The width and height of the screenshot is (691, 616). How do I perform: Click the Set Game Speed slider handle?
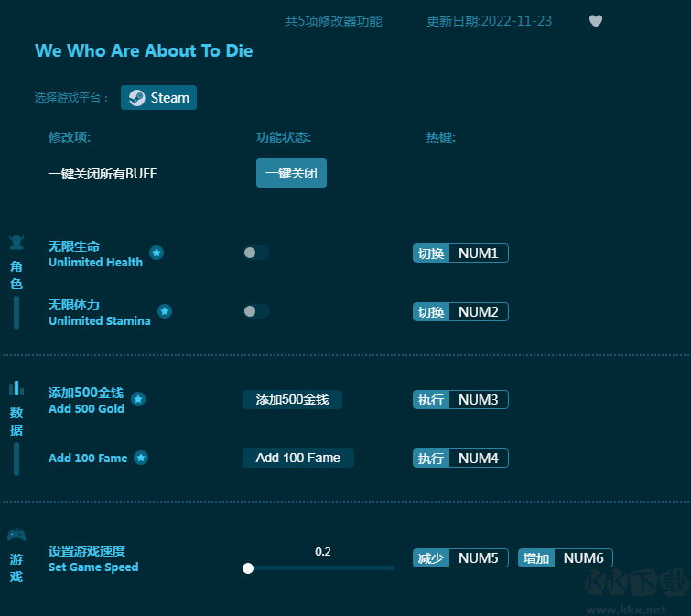tap(248, 568)
